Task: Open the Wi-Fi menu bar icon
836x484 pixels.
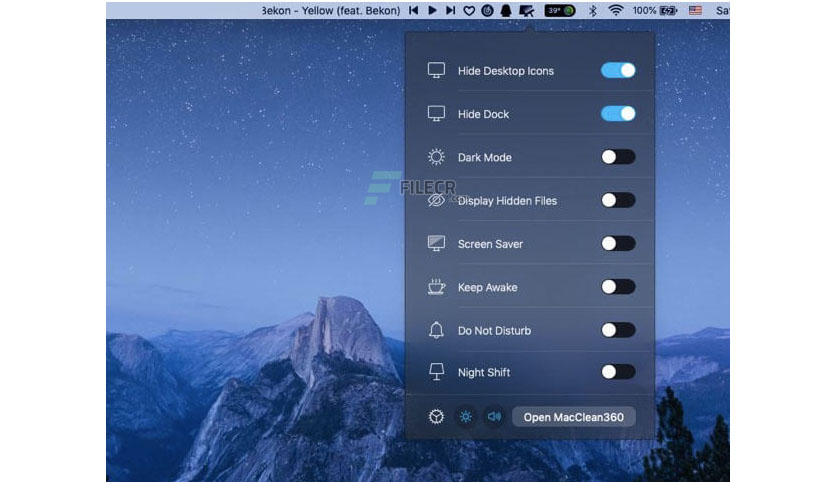Action: pyautogui.click(x=616, y=10)
